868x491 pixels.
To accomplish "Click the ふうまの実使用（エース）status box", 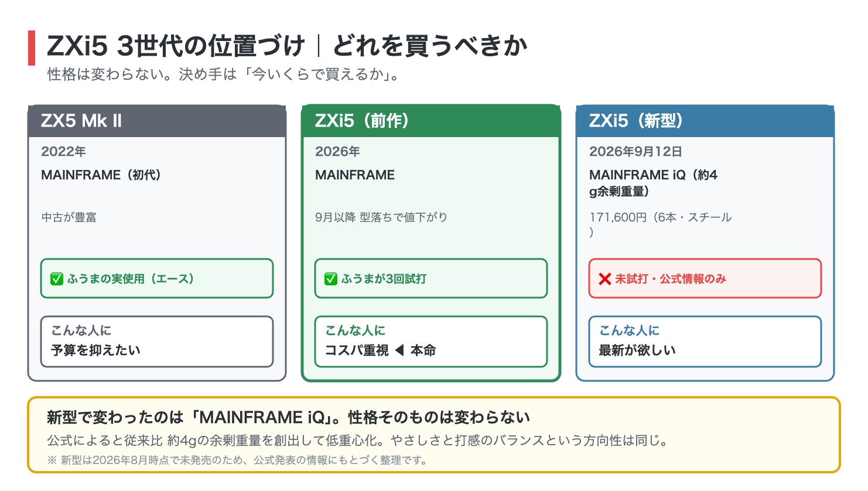I will [157, 278].
